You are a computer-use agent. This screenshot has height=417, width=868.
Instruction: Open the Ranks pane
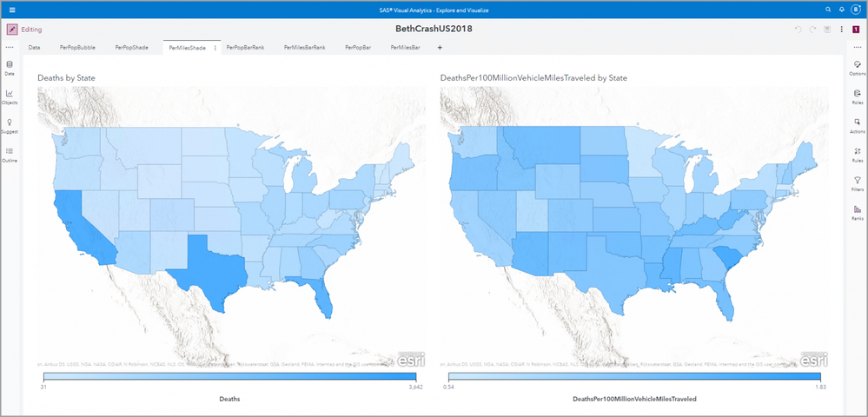coord(858,213)
